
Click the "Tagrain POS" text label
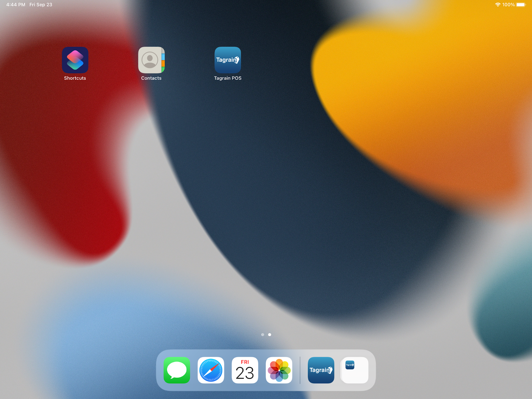[227, 78]
